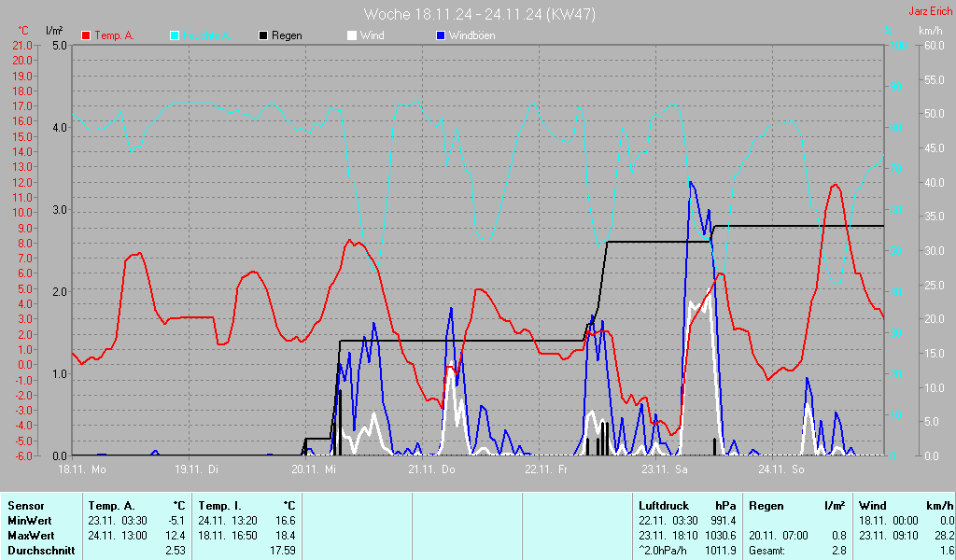Click the MaxWert row label
This screenshot has width=956, height=560.
pos(30,536)
